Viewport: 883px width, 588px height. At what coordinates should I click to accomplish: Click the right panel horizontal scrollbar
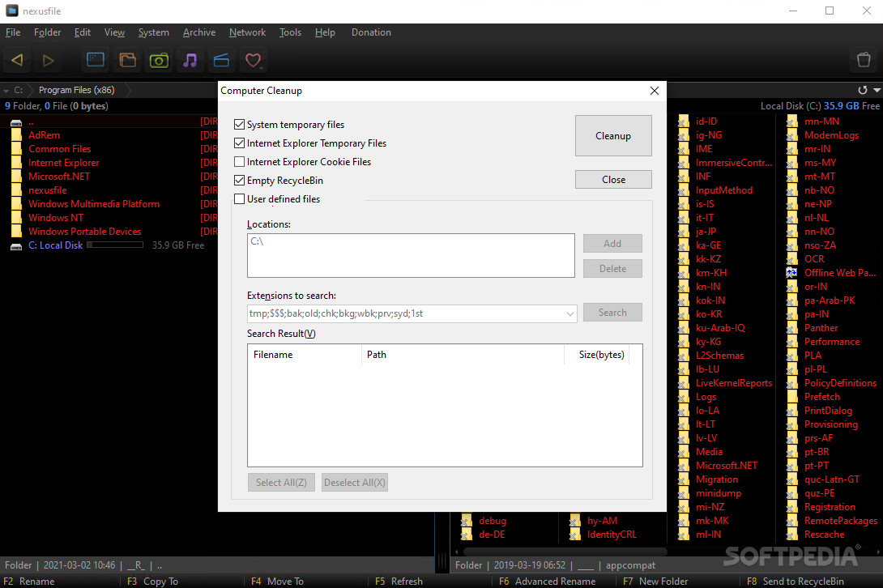(x=563, y=552)
